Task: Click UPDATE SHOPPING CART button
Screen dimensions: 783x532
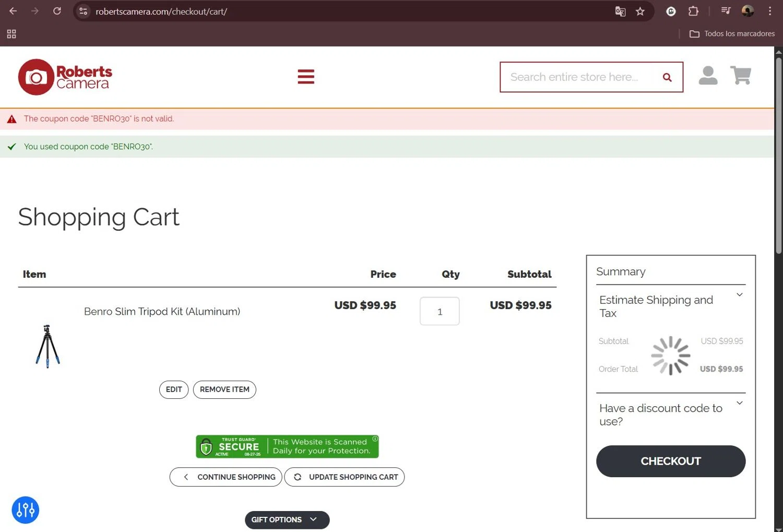Action: pos(345,477)
